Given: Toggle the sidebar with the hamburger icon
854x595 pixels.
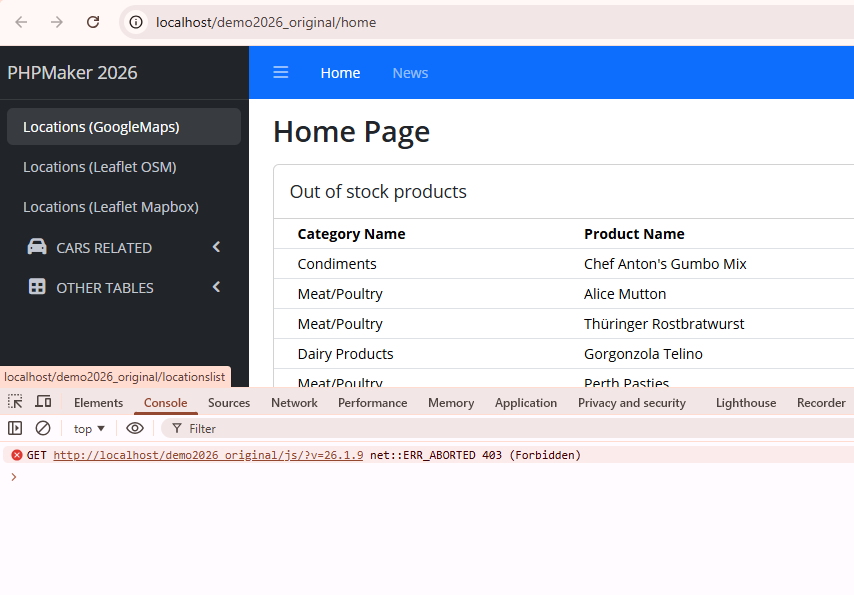Looking at the screenshot, I should 281,72.
